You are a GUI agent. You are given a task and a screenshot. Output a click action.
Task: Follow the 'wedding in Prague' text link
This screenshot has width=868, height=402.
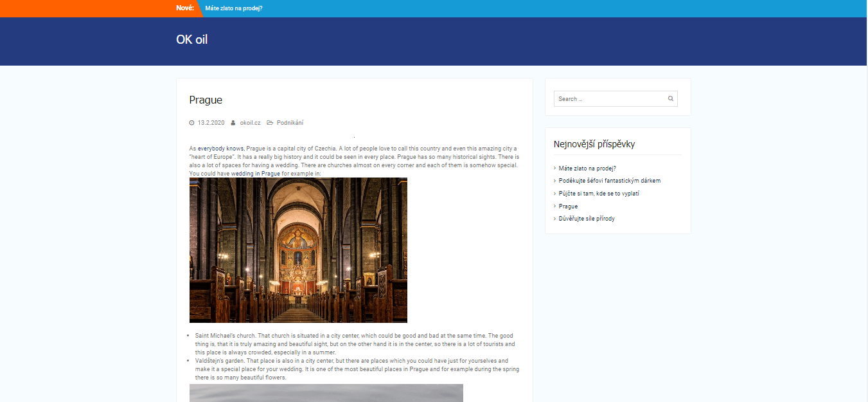256,174
